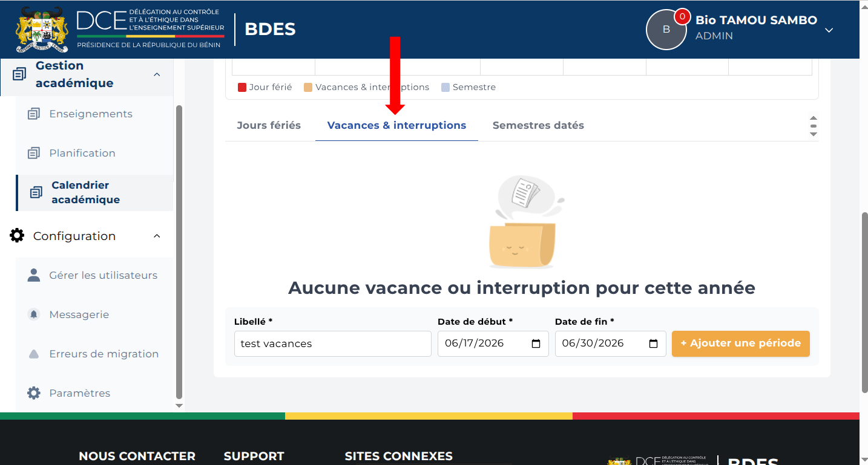Focus the Date de fin field

tap(611, 343)
